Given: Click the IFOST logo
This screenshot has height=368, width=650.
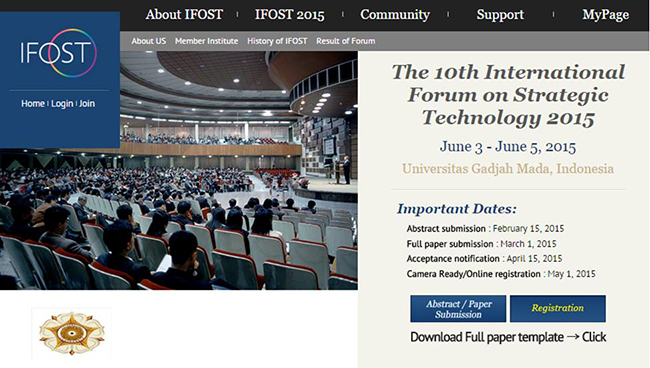Looking at the screenshot, I should click(58, 53).
